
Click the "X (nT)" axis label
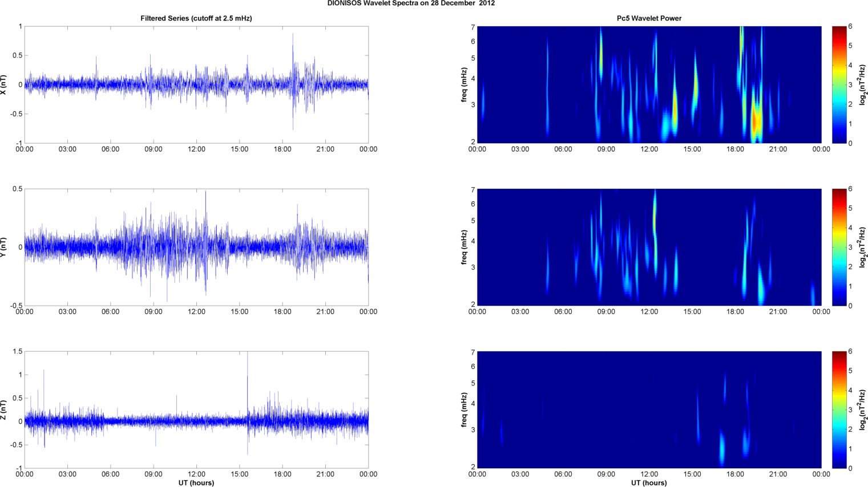[3, 84]
